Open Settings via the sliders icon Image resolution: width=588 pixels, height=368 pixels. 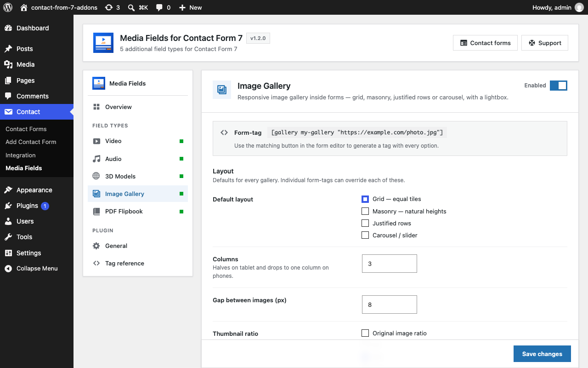coord(8,253)
